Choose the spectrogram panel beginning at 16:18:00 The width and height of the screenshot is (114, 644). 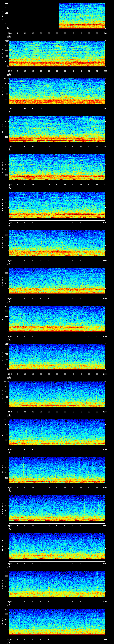(x=57, y=546)
